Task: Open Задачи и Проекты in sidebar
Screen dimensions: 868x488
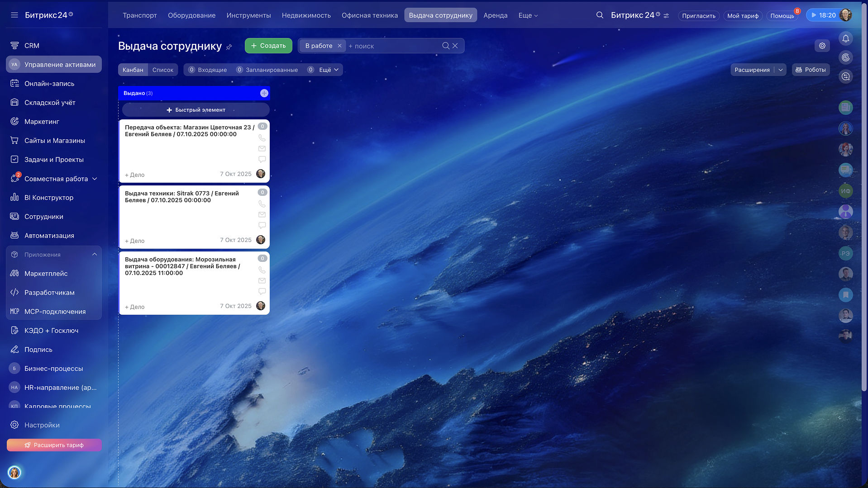Action: (x=54, y=160)
